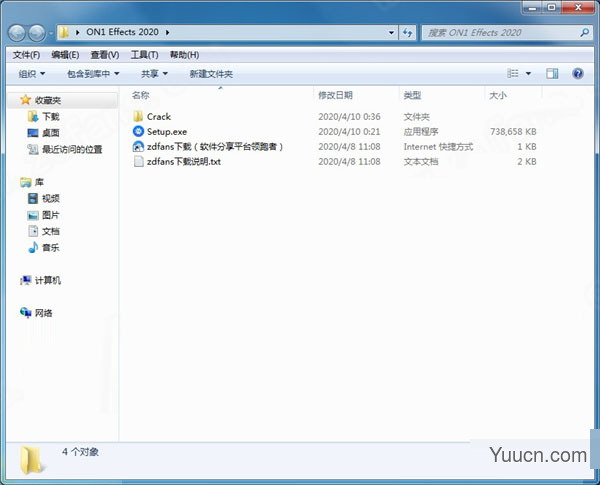Select 计算机 in the navigation pane
The image size is (600, 485).
tap(48, 281)
